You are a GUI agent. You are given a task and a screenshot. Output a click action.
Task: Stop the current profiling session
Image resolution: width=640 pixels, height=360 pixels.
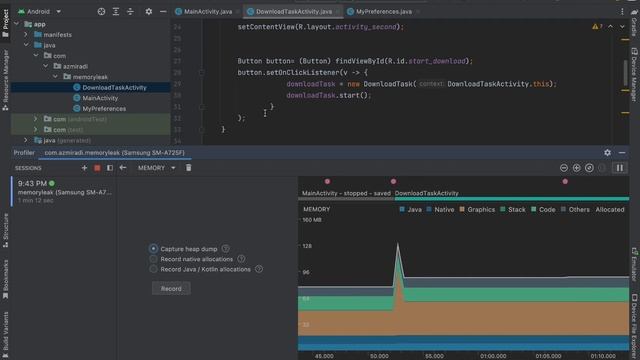(97, 168)
